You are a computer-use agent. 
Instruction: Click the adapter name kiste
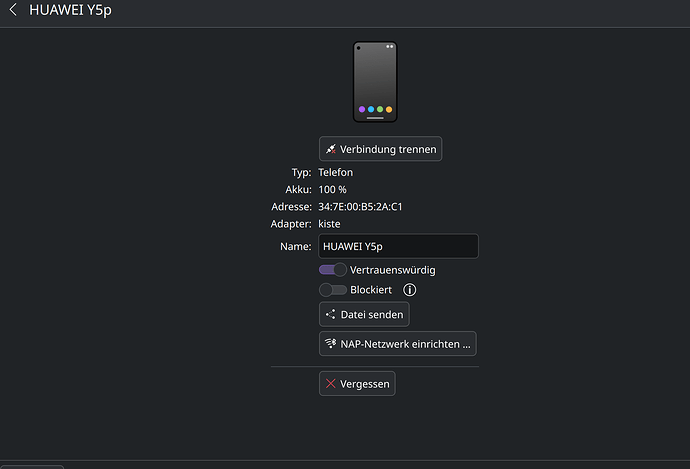tap(329, 224)
